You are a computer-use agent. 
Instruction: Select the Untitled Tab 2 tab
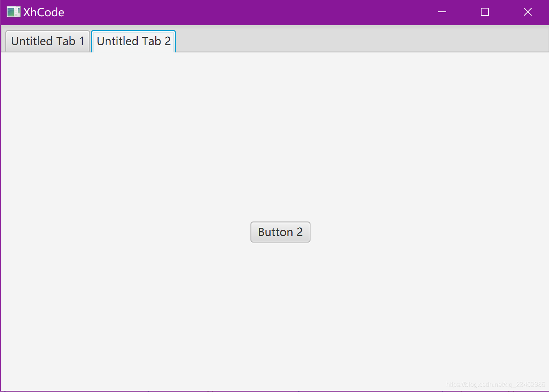point(134,41)
